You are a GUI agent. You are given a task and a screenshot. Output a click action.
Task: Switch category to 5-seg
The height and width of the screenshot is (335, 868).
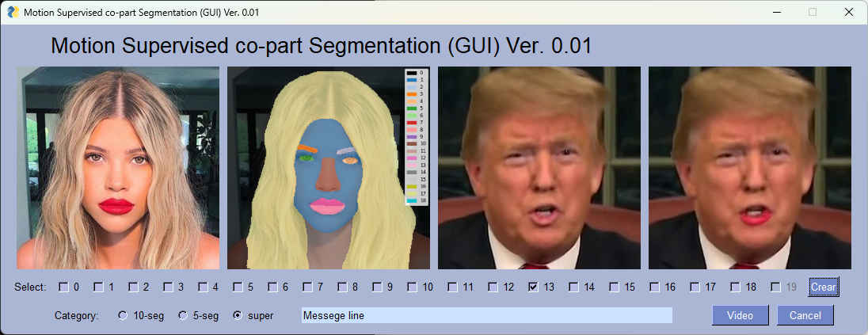(182, 316)
